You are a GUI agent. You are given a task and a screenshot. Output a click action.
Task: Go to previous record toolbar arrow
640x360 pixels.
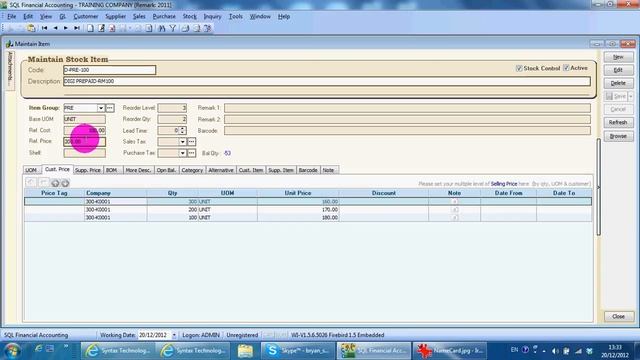point(56,28)
